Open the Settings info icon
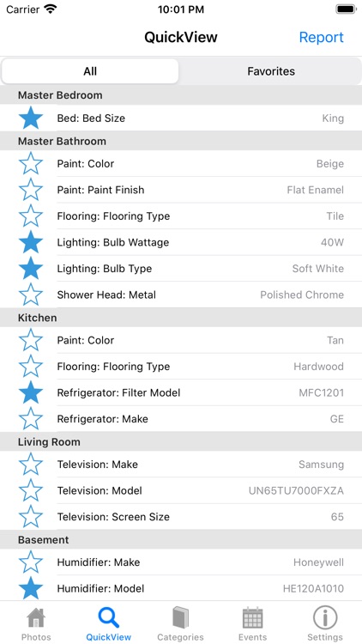The width and height of the screenshot is (362, 644). (x=325, y=618)
